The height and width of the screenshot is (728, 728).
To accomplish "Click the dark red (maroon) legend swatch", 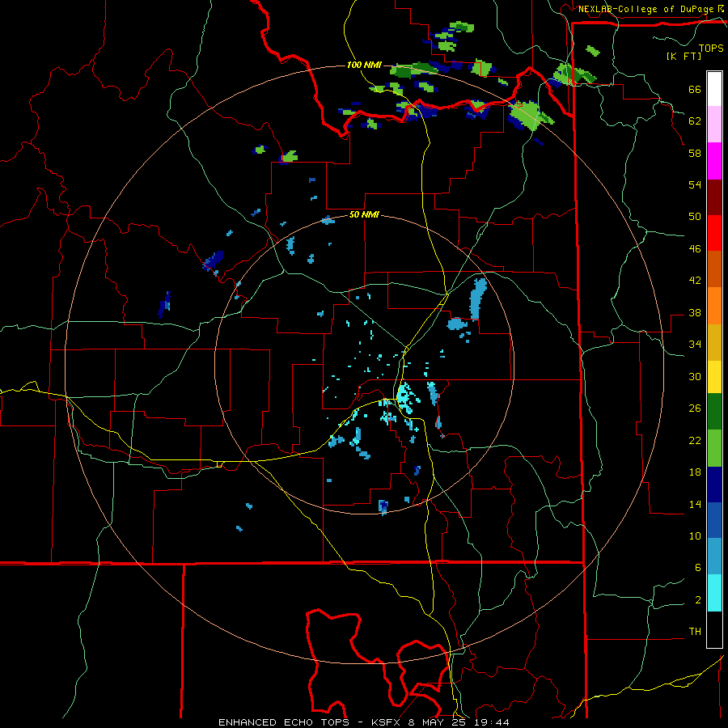I will (x=714, y=197).
